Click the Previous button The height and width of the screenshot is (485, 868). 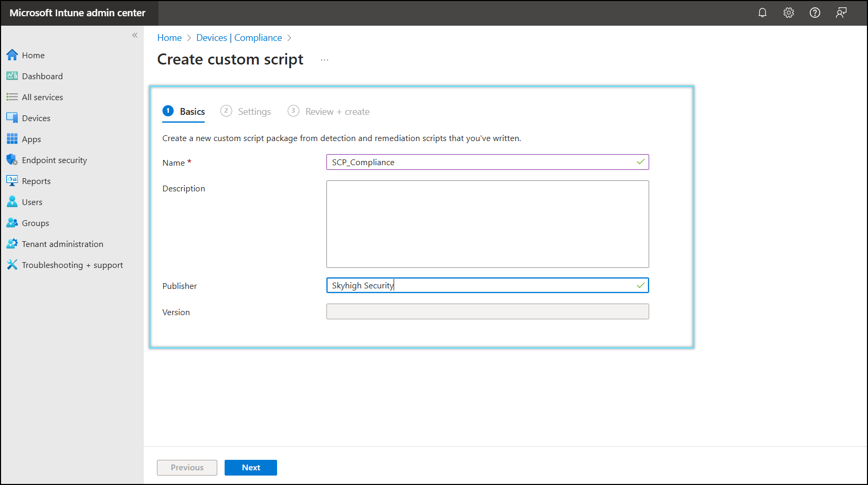(x=187, y=468)
